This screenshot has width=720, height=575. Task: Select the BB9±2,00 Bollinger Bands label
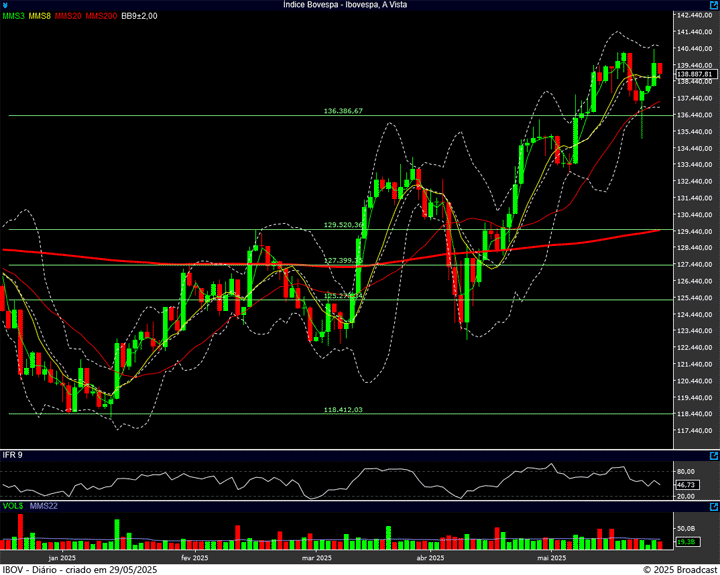click(139, 16)
